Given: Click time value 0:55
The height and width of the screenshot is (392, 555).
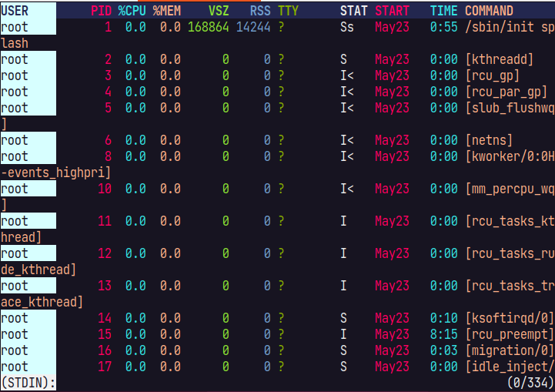Looking at the screenshot, I should (444, 27).
